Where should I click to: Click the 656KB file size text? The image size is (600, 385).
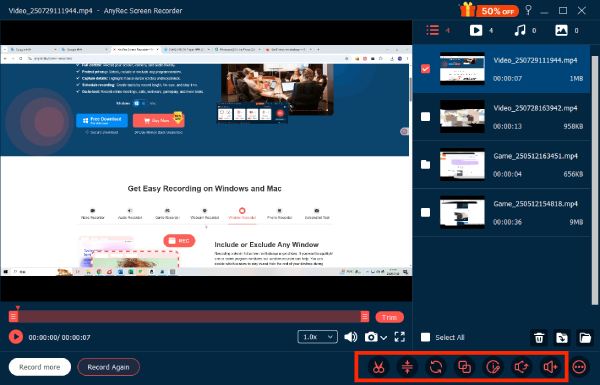tap(573, 174)
